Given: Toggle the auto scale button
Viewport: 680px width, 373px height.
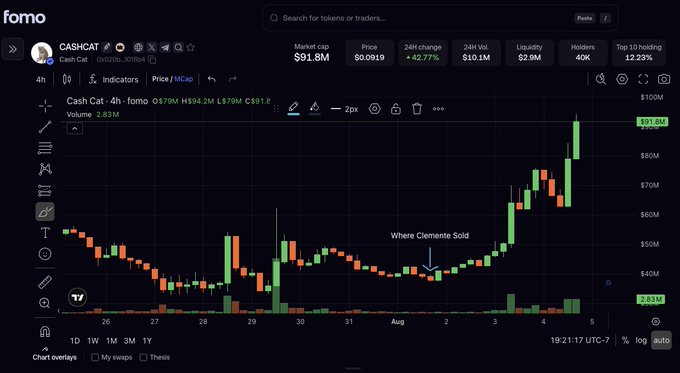Looking at the screenshot, I should pos(661,340).
